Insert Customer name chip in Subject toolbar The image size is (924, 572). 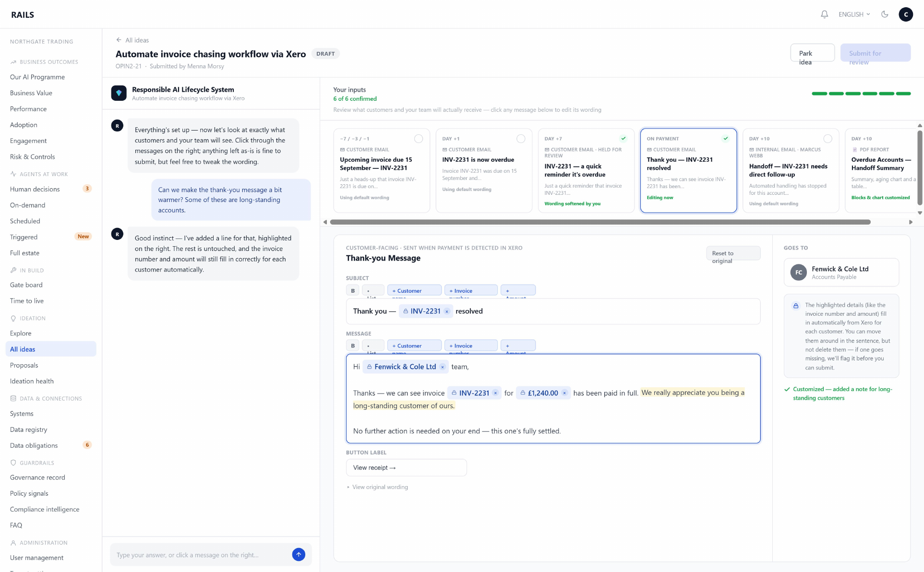414,290
